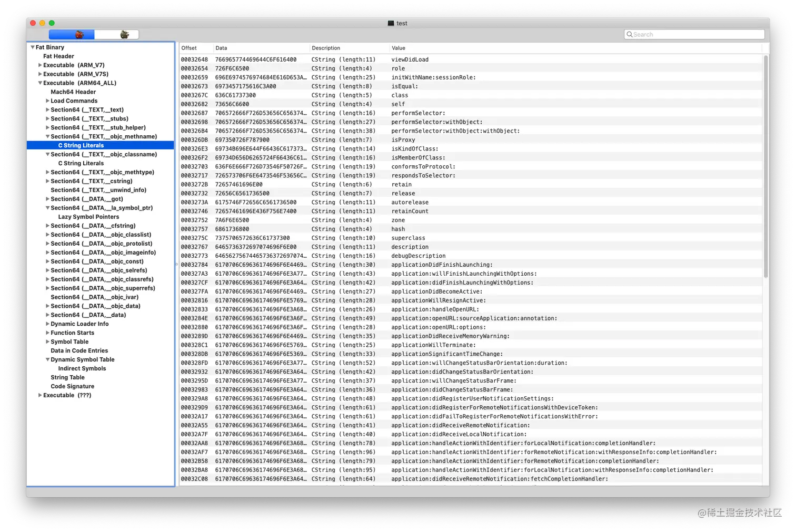Image resolution: width=796 pixels, height=532 pixels.
Task: Select the applicationDidReceiveMemoryWarning: row
Action: click(x=470, y=337)
